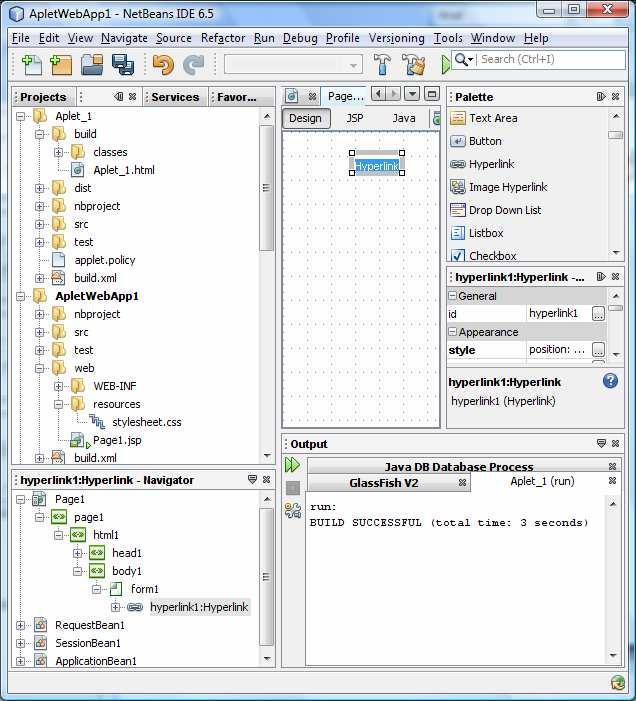Viewport: 636px width, 701px height.
Task: Minimize the Palette panel with its arrow icon
Action: [x=601, y=97]
